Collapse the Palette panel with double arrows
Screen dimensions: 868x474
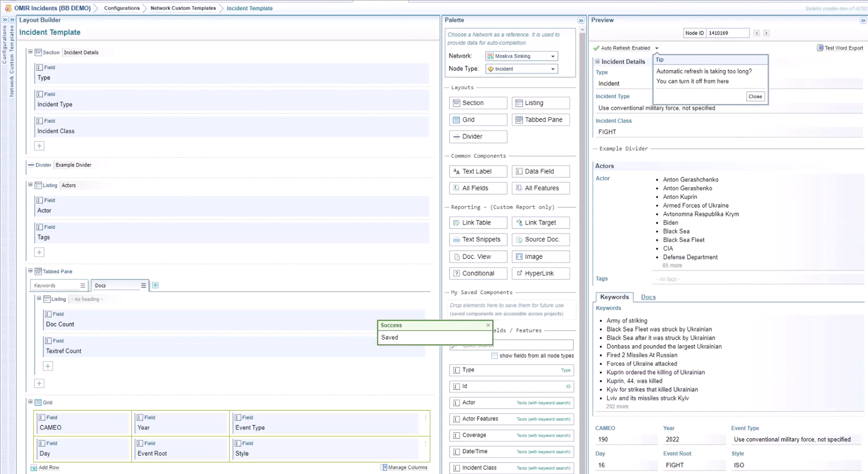581,21
